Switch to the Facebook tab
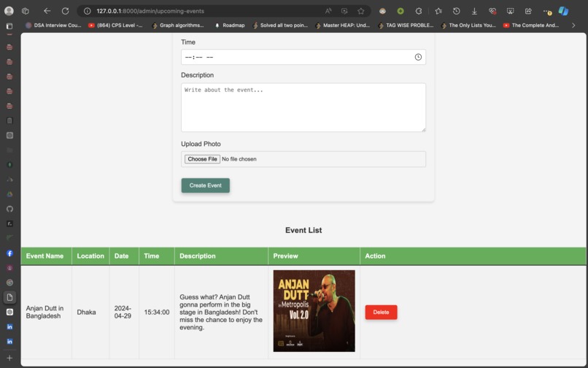 click(x=9, y=253)
